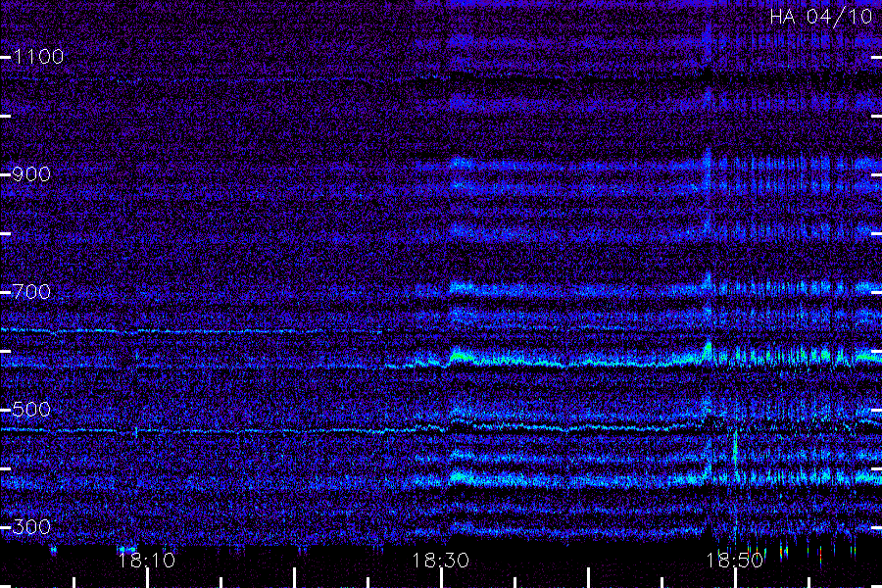This screenshot has width=882, height=588.
Task: Click the 18:50 time axis label
Action: pyautogui.click(x=735, y=561)
